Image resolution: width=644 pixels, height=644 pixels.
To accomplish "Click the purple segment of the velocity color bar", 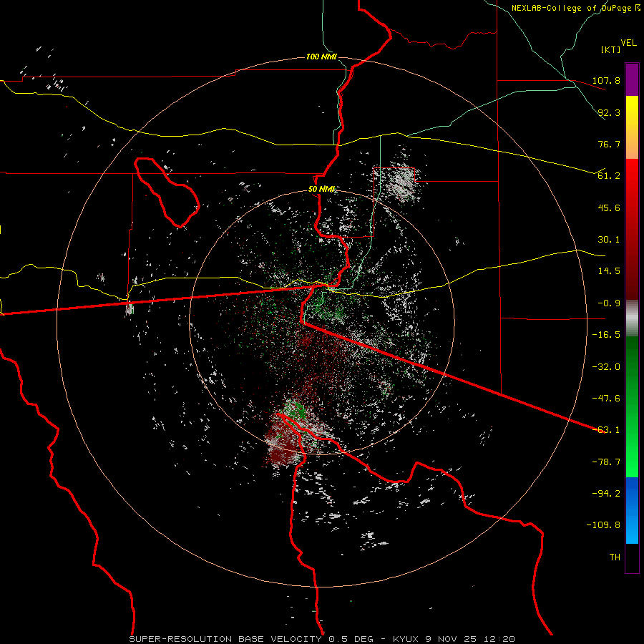I will [632, 79].
